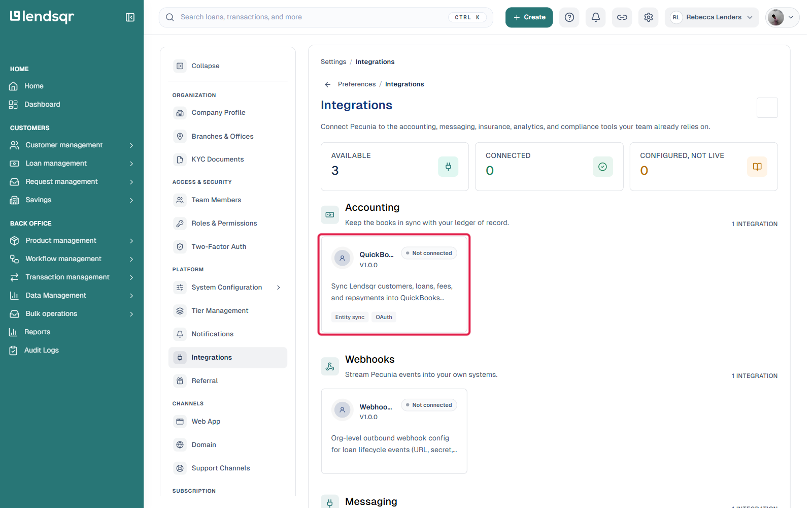The image size is (812, 508).
Task: Expand System Configuration submenu chevron
Action: pyautogui.click(x=279, y=288)
